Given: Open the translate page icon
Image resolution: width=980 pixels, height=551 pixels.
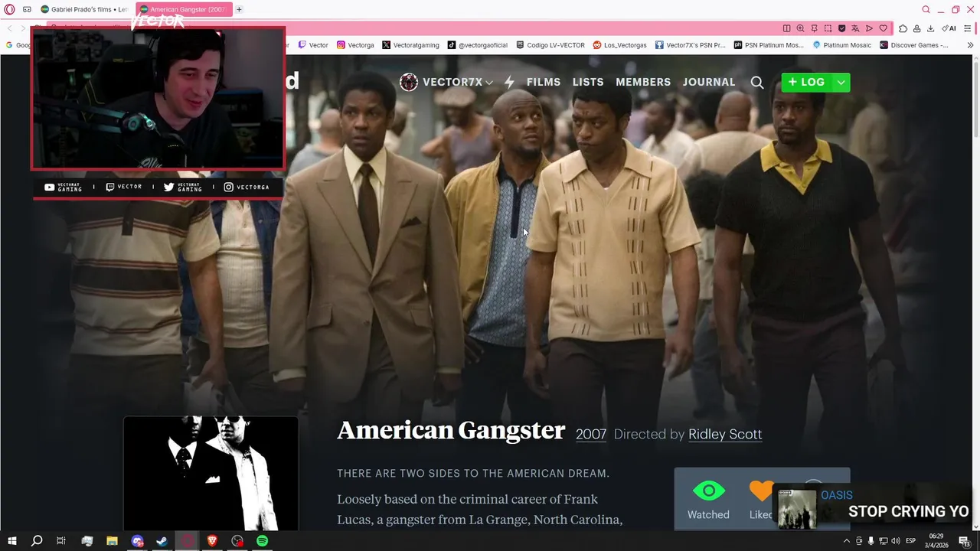Looking at the screenshot, I should tap(855, 28).
